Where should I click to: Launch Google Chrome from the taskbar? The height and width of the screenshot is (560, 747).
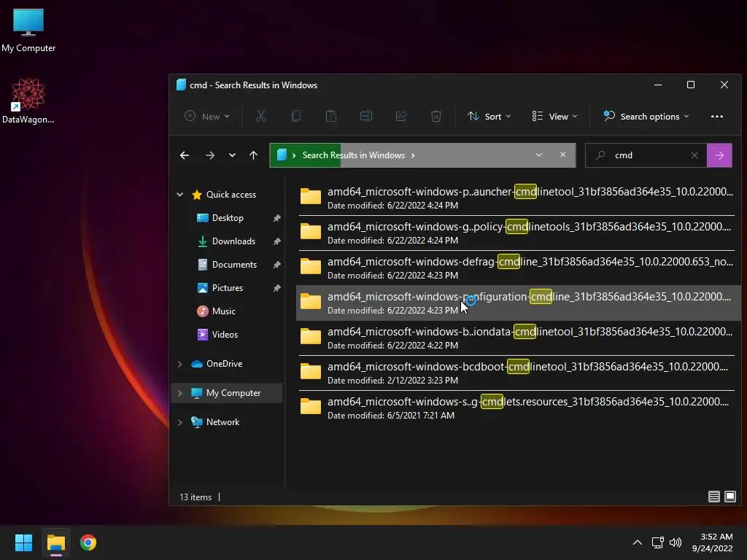click(x=88, y=542)
